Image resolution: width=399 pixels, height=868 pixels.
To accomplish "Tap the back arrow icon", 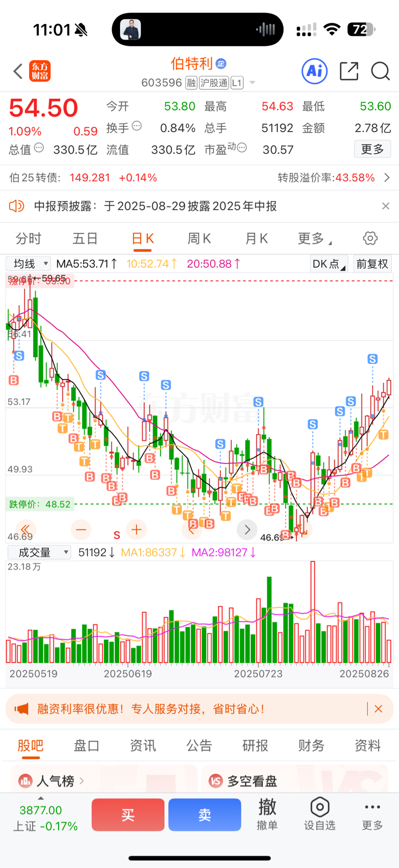I will [x=18, y=71].
